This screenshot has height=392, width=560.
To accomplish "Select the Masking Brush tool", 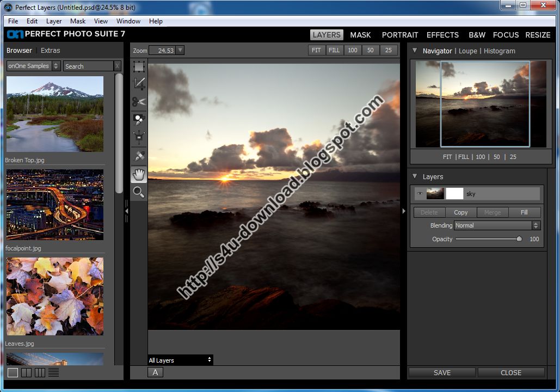I will click(139, 120).
